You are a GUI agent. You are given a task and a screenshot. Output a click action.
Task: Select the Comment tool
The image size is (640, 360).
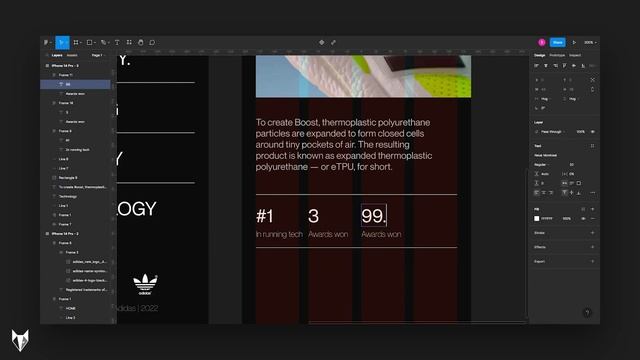click(x=152, y=42)
